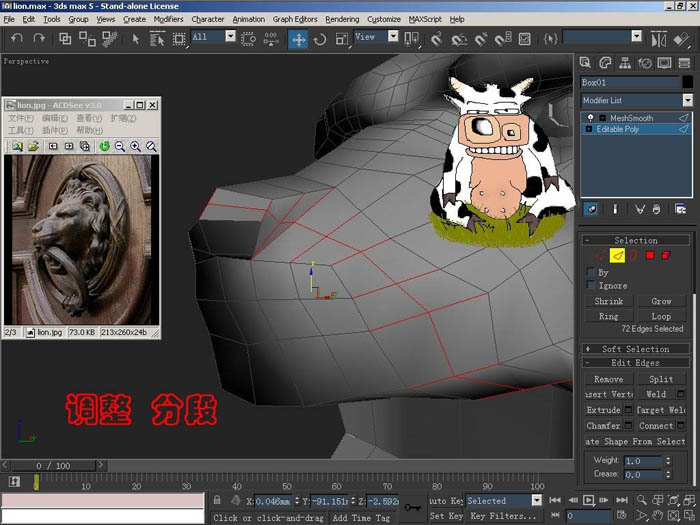Select the Move transform tool

[x=298, y=40]
